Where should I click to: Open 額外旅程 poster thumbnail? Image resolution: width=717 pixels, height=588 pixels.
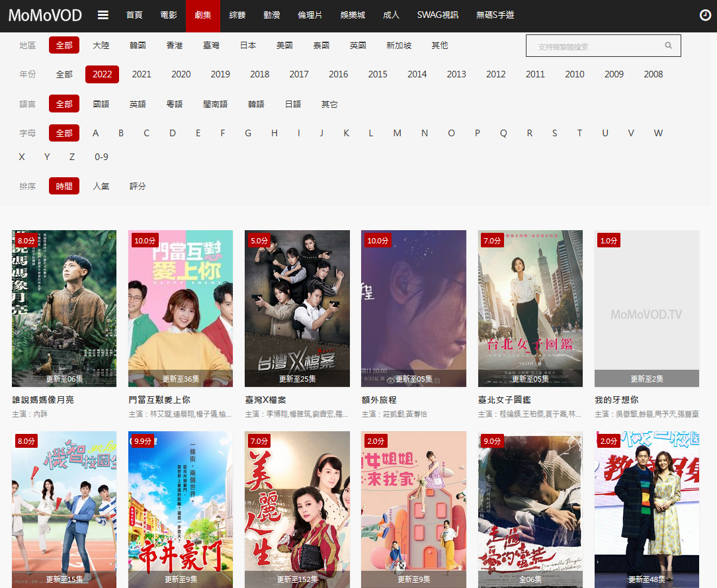click(x=414, y=309)
